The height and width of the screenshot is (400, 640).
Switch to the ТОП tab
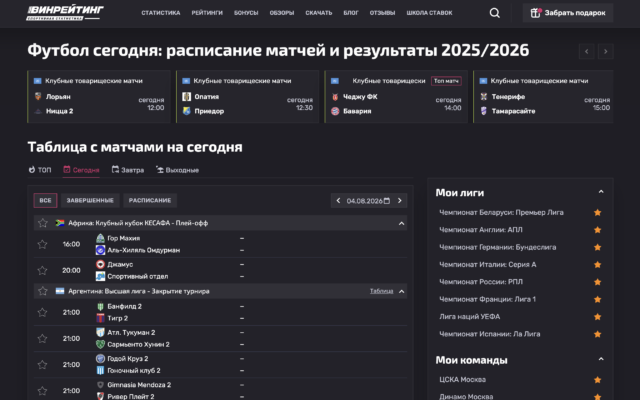pyautogui.click(x=40, y=170)
